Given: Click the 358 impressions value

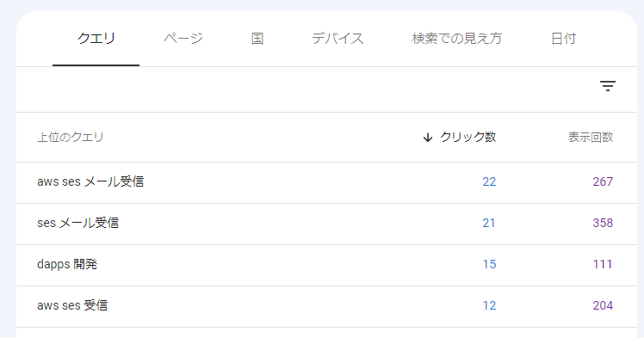Looking at the screenshot, I should (x=603, y=223).
